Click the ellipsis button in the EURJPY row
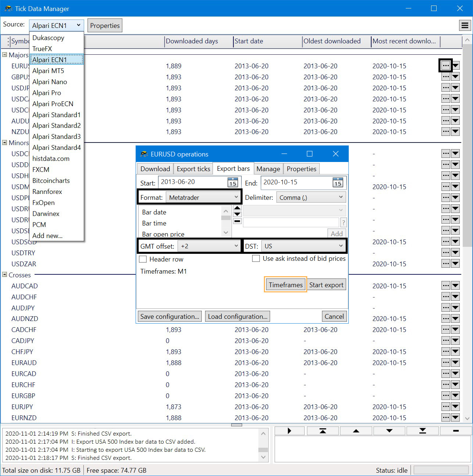 tap(446, 407)
